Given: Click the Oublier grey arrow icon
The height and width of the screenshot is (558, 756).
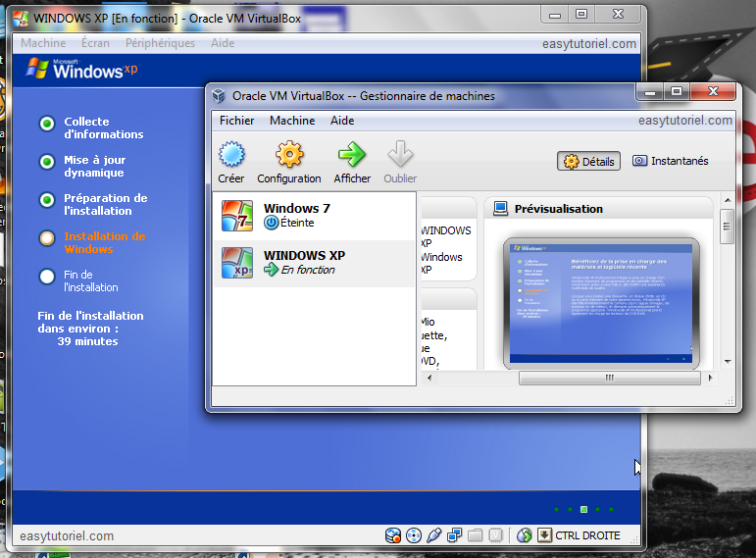Looking at the screenshot, I should point(400,154).
